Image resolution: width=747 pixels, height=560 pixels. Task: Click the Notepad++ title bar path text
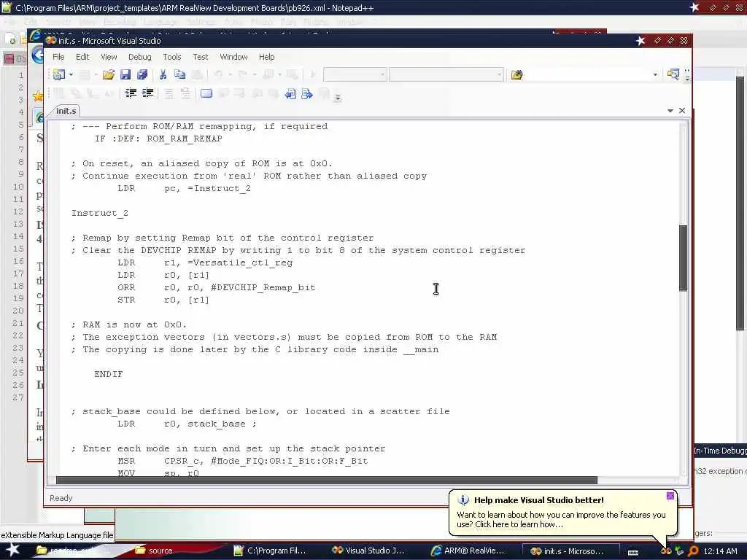pyautogui.click(x=194, y=7)
